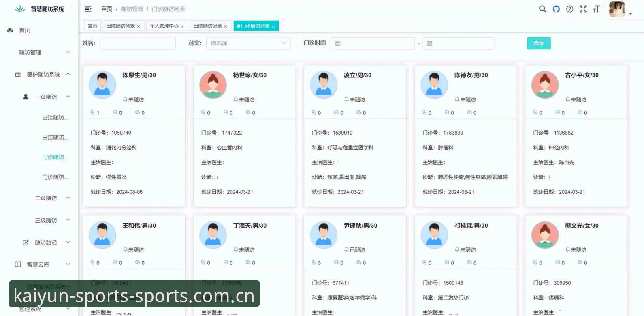The image size is (644, 316).
Task: Click WeChat count icon on 熊文光 card
Action: (x=580, y=262)
